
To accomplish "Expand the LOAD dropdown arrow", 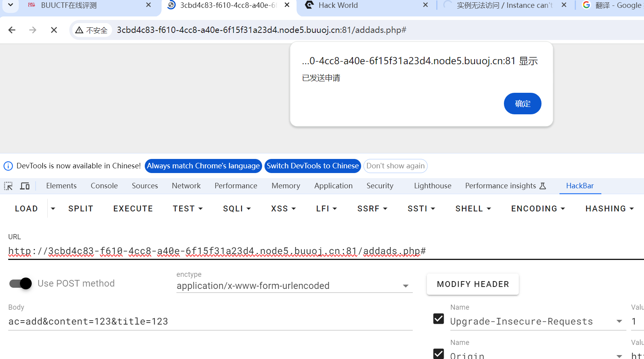I will (53, 209).
